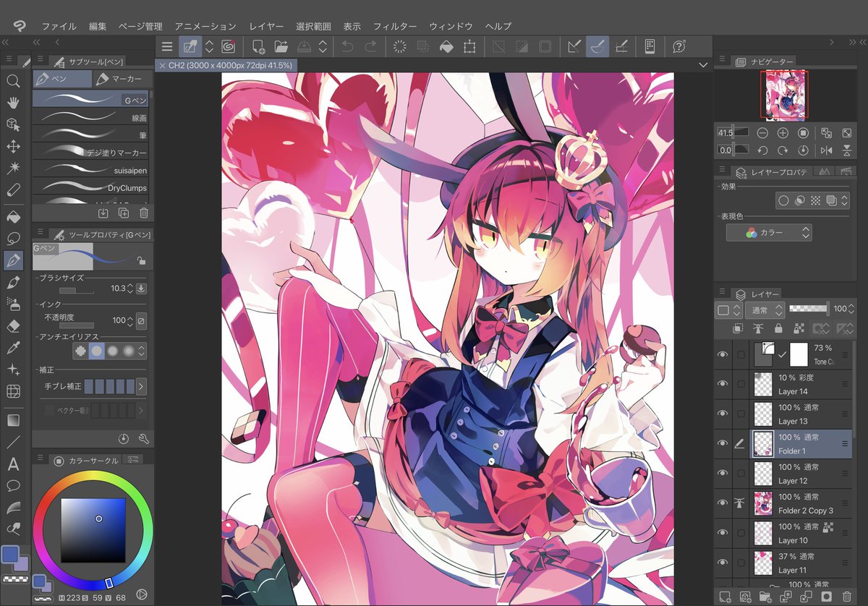868x606 pixels.
Task: Select the Auto select magic wand tool
Action: click(x=13, y=168)
